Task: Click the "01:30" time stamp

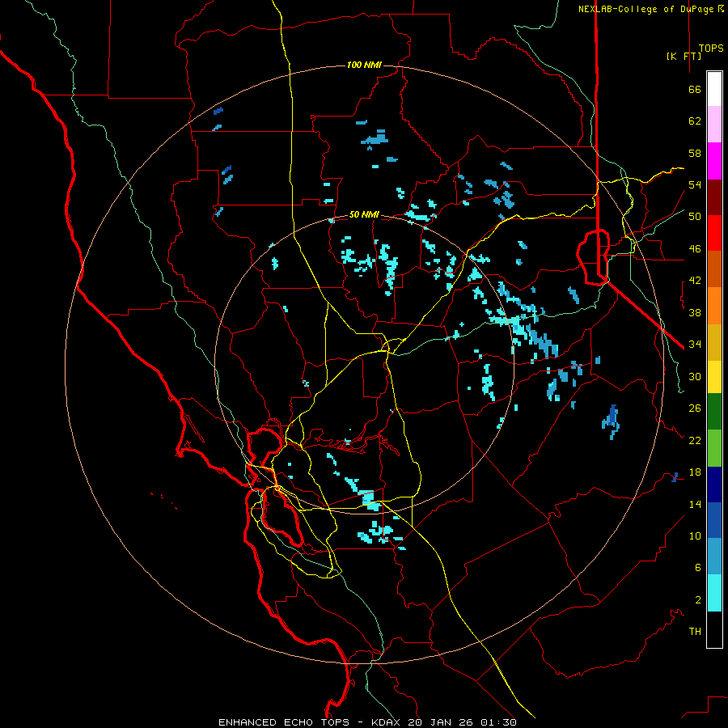Action: [498, 722]
